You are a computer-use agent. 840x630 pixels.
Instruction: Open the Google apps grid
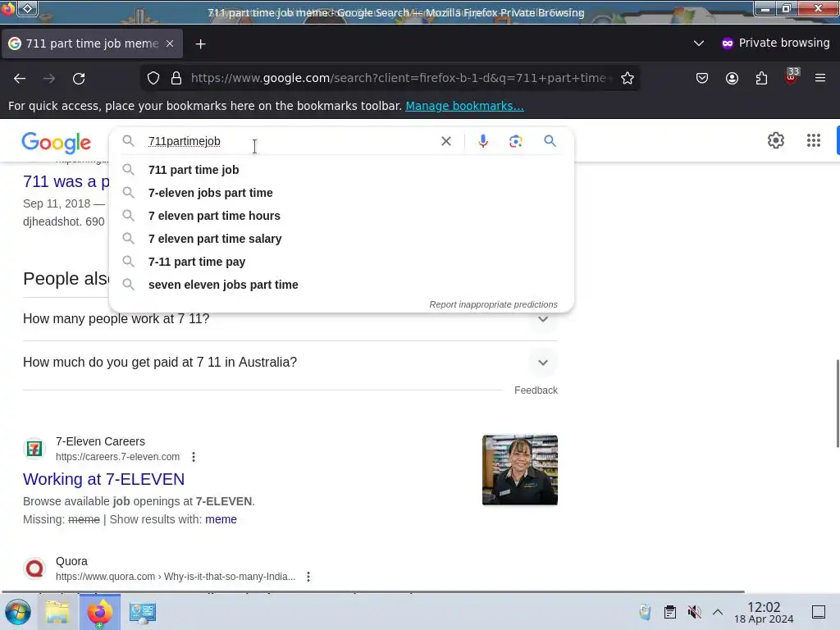coord(813,140)
